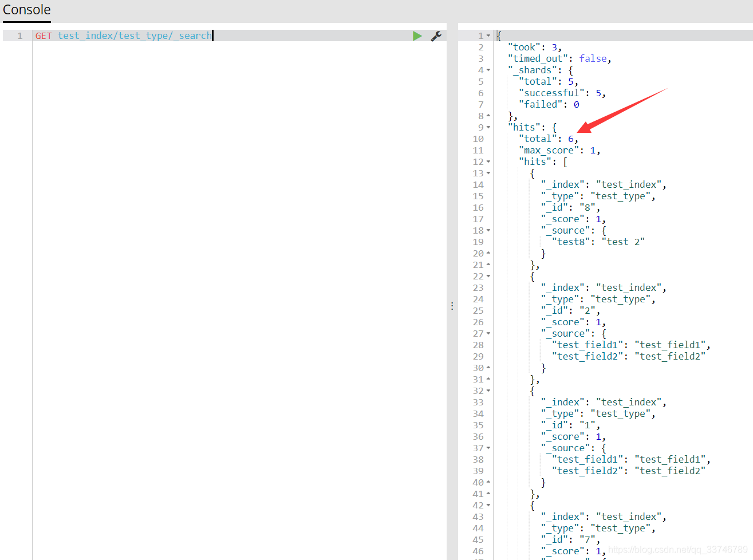Screen dimensions: 753x560
Task: Click the "successful": 5 line
Action: tap(562, 93)
